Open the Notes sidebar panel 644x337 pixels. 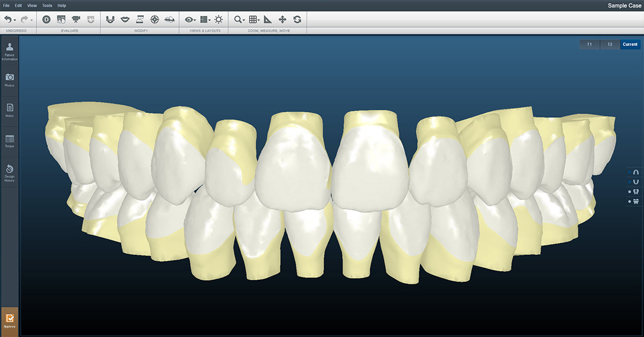(9, 110)
